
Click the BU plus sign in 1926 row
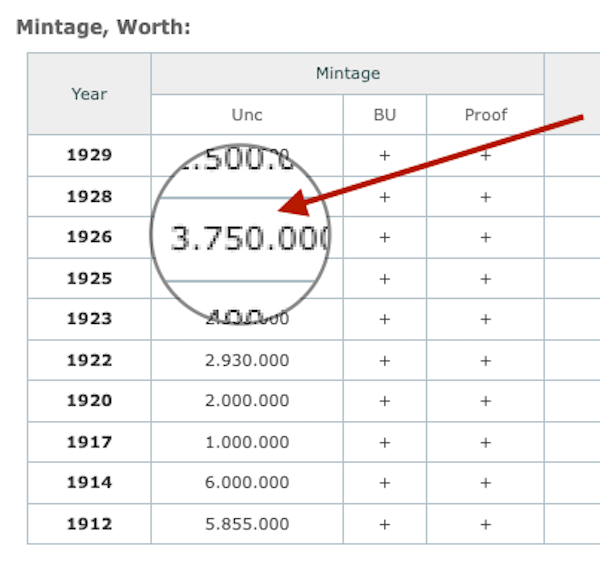click(384, 238)
